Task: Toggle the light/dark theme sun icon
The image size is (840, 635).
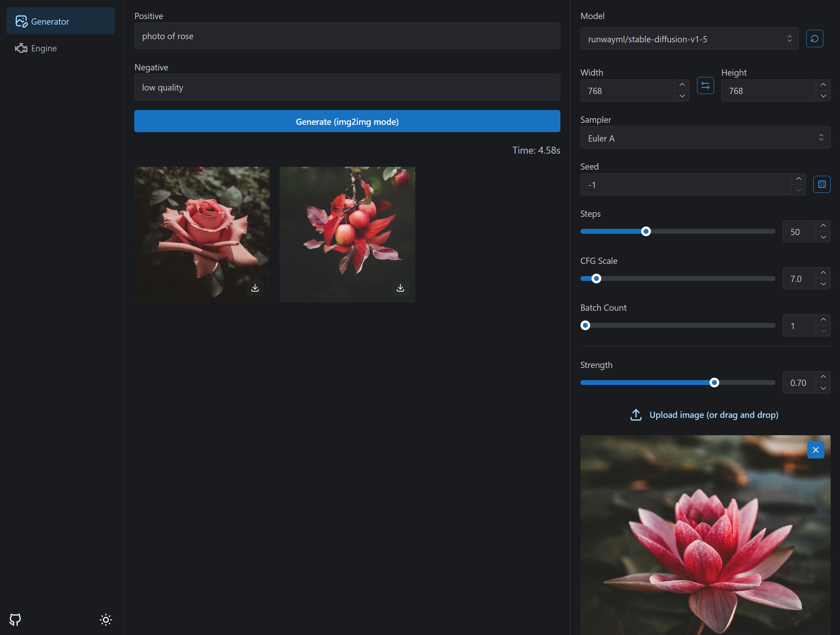Action: click(x=105, y=619)
